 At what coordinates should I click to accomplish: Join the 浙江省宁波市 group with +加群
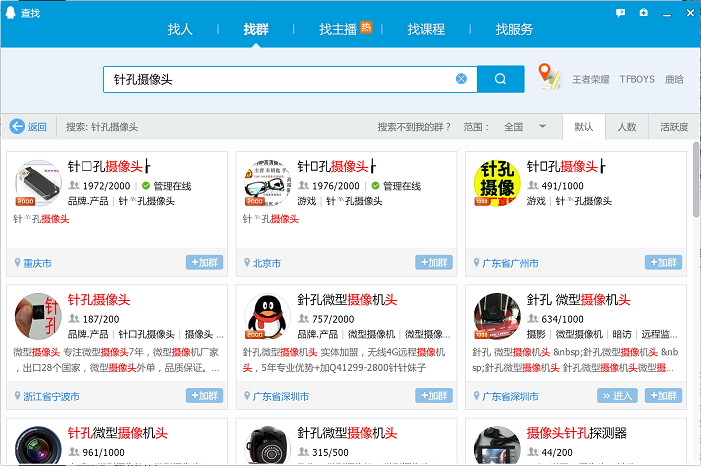click(204, 396)
